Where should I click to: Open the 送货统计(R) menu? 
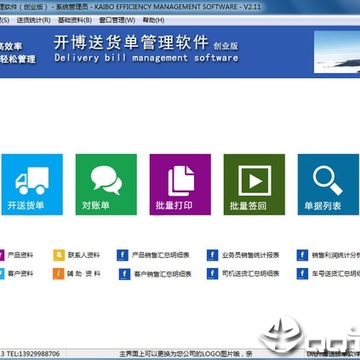pyautogui.click(x=34, y=20)
